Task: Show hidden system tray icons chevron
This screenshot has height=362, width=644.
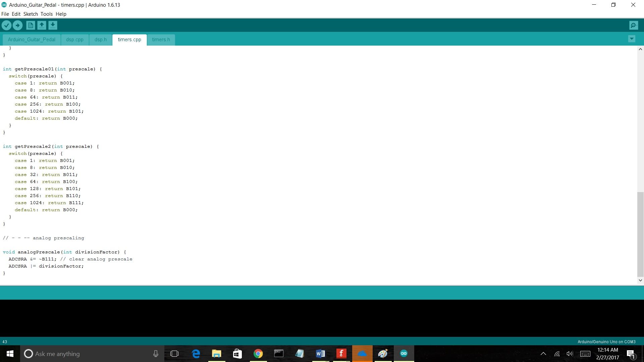Action: [x=543, y=354]
